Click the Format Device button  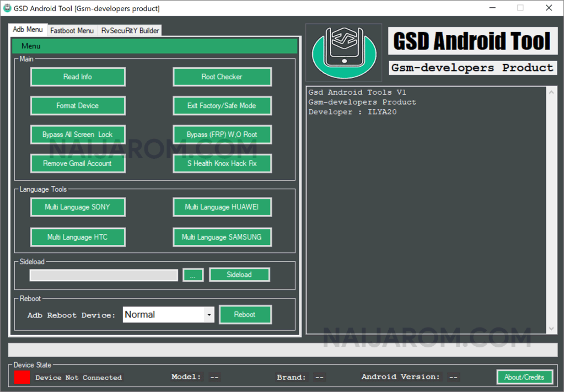click(78, 106)
